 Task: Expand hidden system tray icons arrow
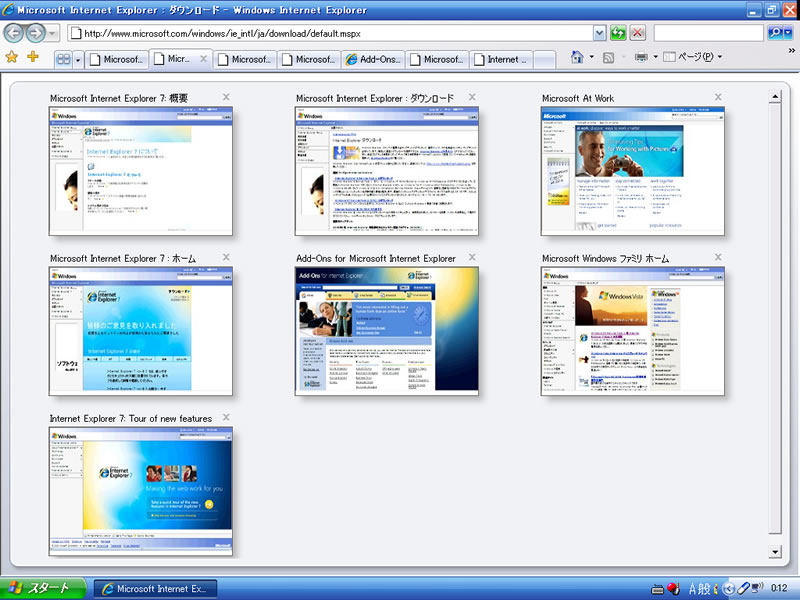click(x=729, y=589)
